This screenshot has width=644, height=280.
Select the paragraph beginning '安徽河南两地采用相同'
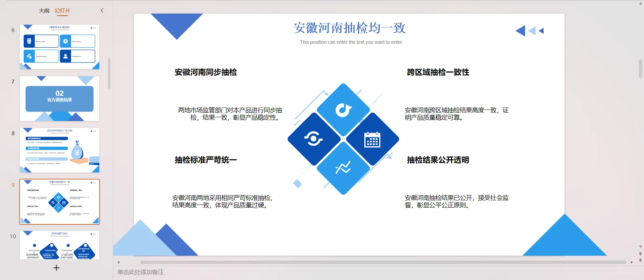[223, 201]
